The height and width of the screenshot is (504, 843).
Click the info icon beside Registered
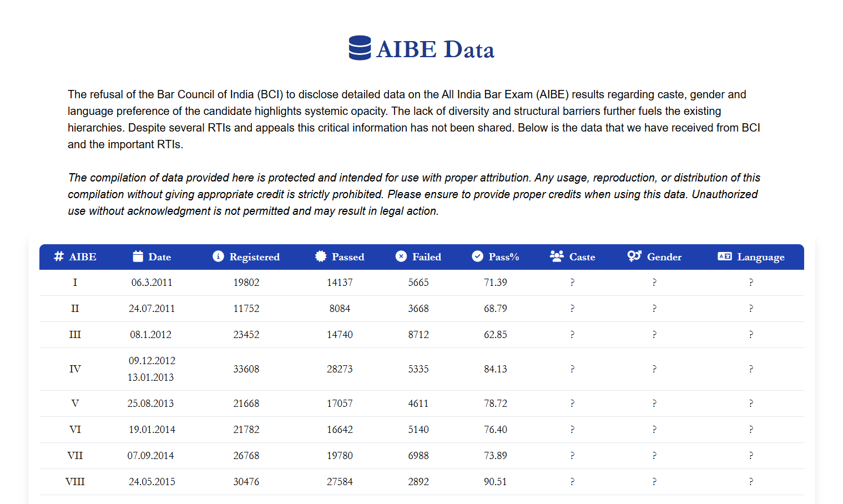point(218,256)
